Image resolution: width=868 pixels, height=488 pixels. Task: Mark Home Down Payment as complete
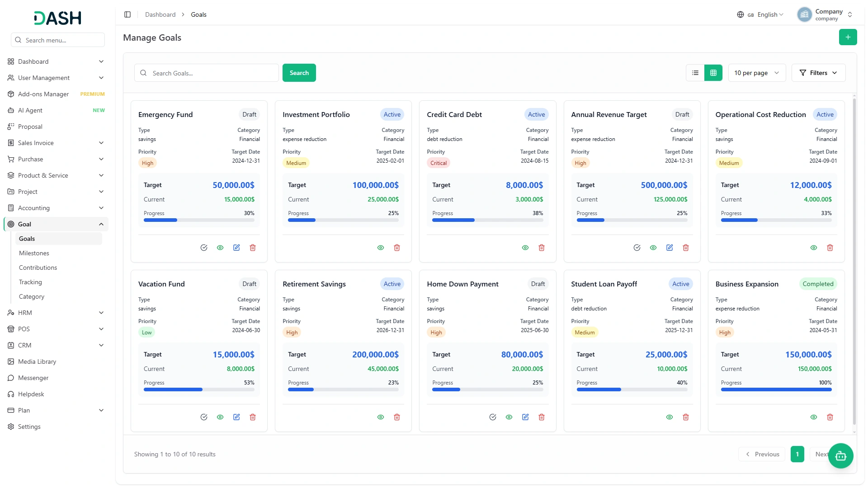pyautogui.click(x=493, y=417)
